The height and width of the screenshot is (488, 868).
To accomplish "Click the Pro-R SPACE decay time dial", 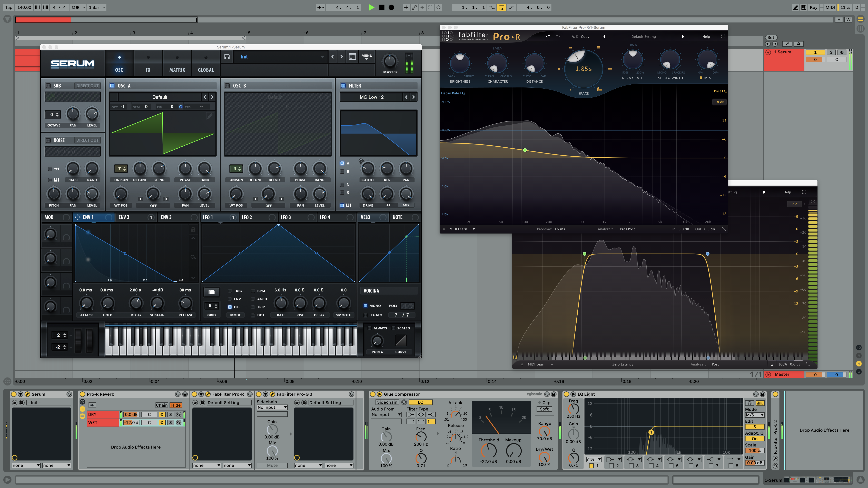I will point(583,69).
